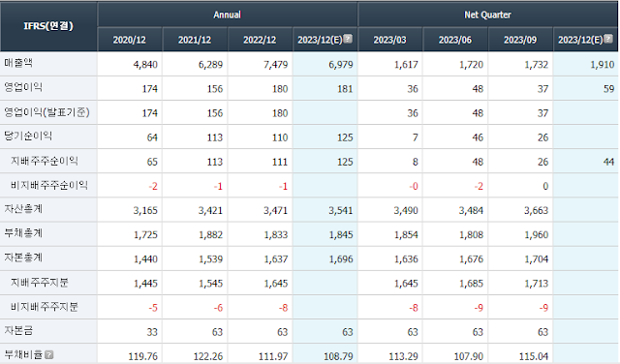Image resolution: width=620 pixels, height=364 pixels.
Task: Click the 영업이익(발표기준) row label
Action: coord(46,112)
